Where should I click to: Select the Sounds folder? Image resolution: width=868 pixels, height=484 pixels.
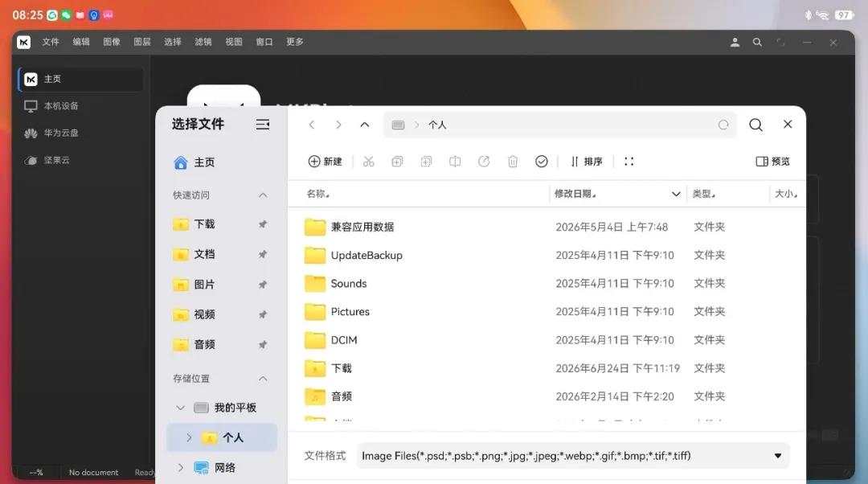click(x=547, y=284)
